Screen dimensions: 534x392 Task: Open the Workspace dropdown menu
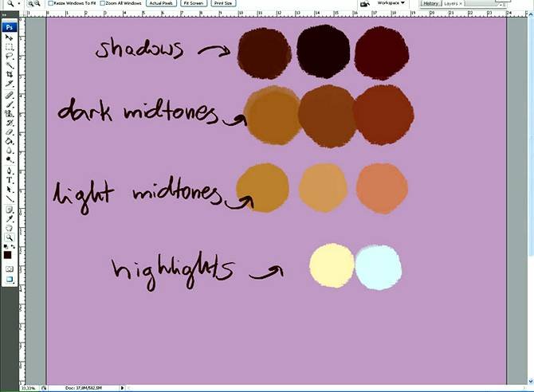coord(391,3)
